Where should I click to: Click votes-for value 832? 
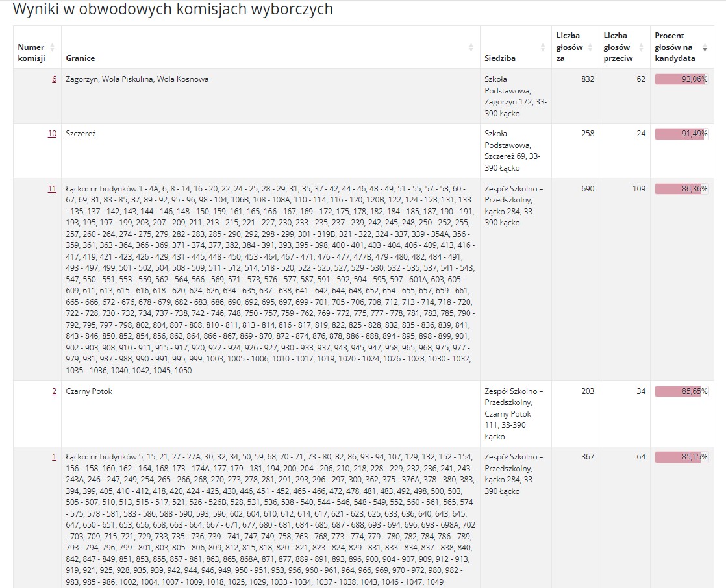(588, 79)
